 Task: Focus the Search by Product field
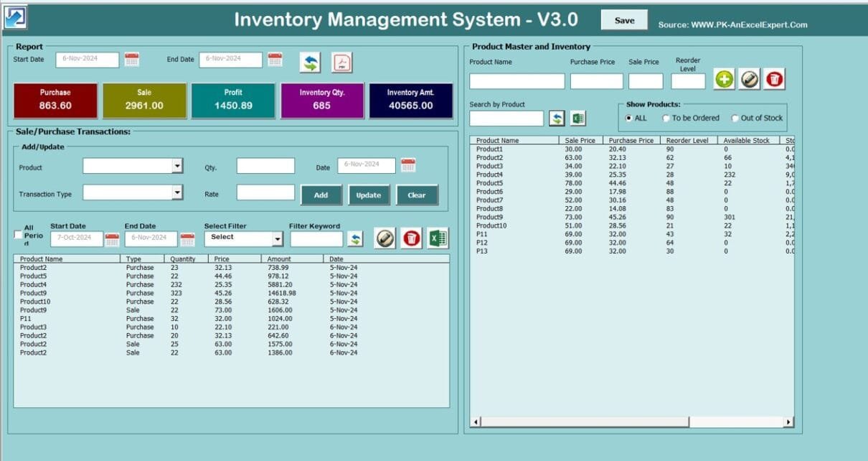pyautogui.click(x=506, y=118)
